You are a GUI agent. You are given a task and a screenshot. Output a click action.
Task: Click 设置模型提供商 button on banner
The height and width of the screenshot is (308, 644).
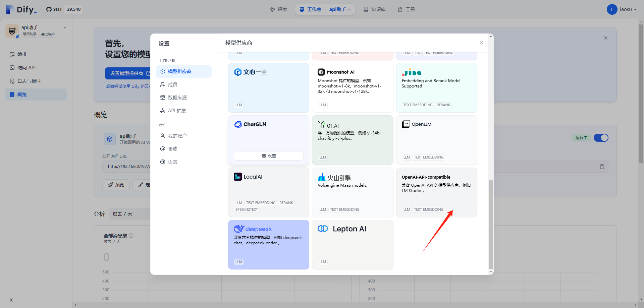click(127, 73)
